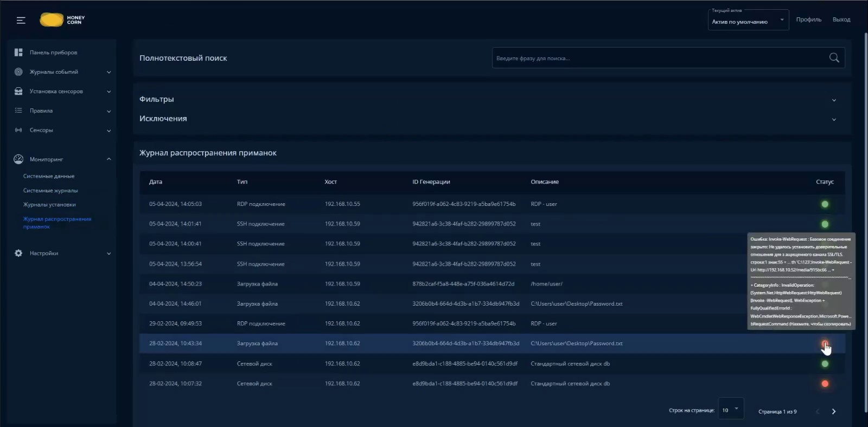This screenshot has height=427, width=868.
Task: Click the Хост column header
Action: 330,182
